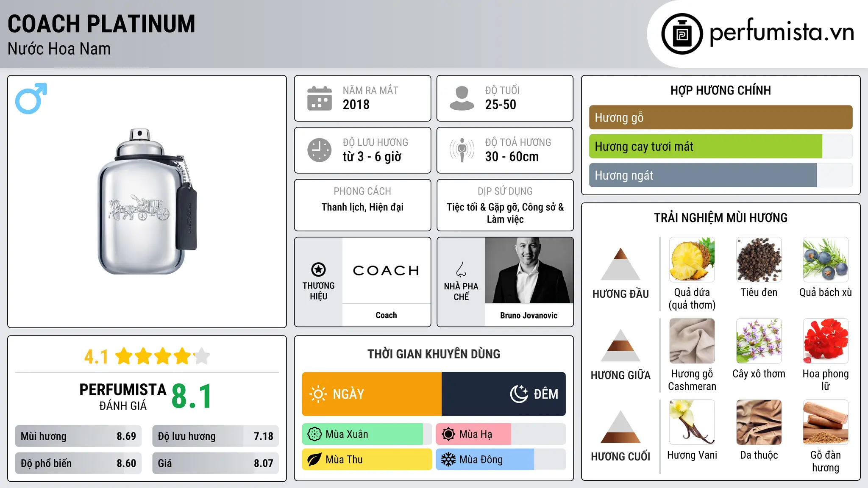Click the moon icon next to Đêm
Viewport: 868px width, 488px height.
[519, 394]
